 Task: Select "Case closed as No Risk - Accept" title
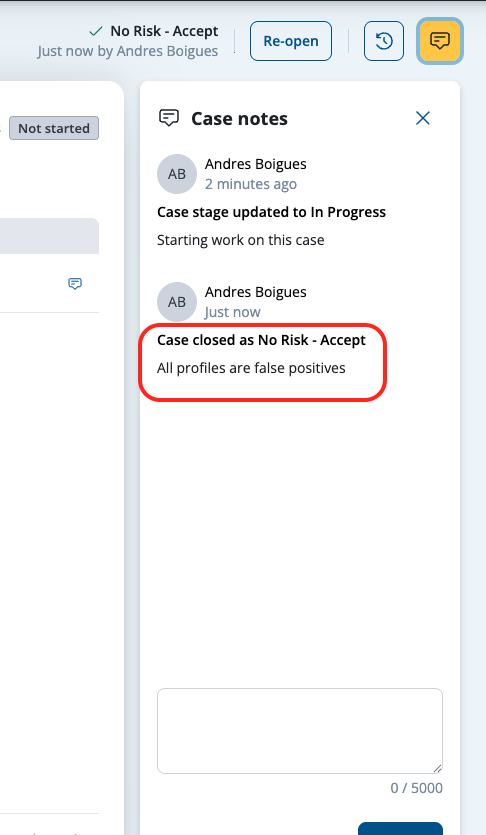(261, 340)
